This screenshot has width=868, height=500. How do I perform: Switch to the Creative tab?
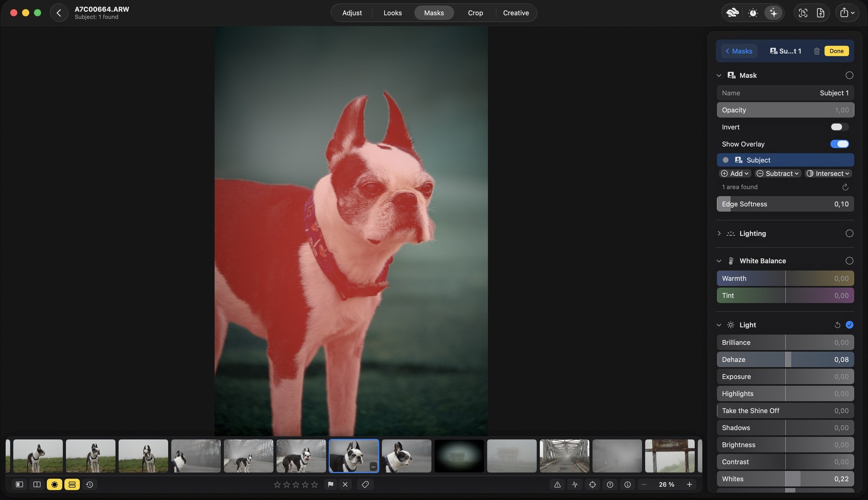pos(516,13)
